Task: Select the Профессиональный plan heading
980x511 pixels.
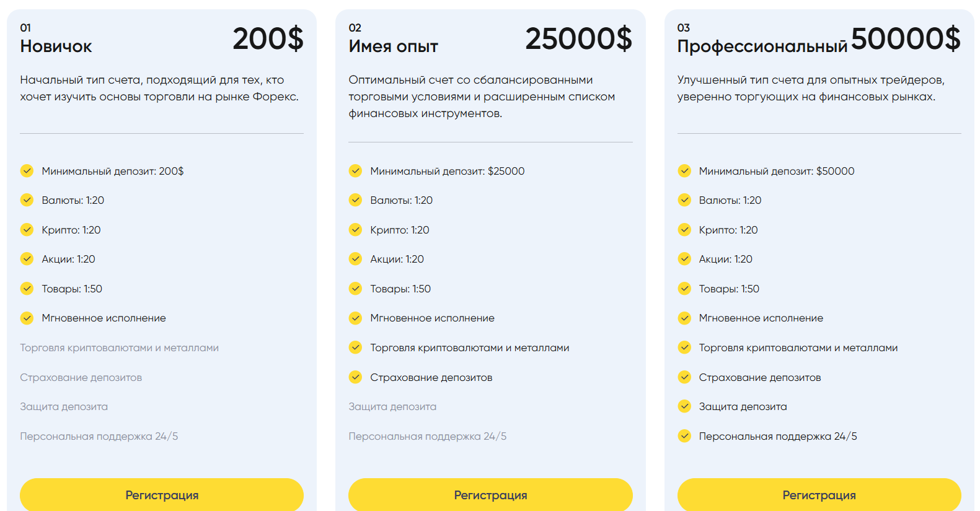Action: (x=762, y=46)
